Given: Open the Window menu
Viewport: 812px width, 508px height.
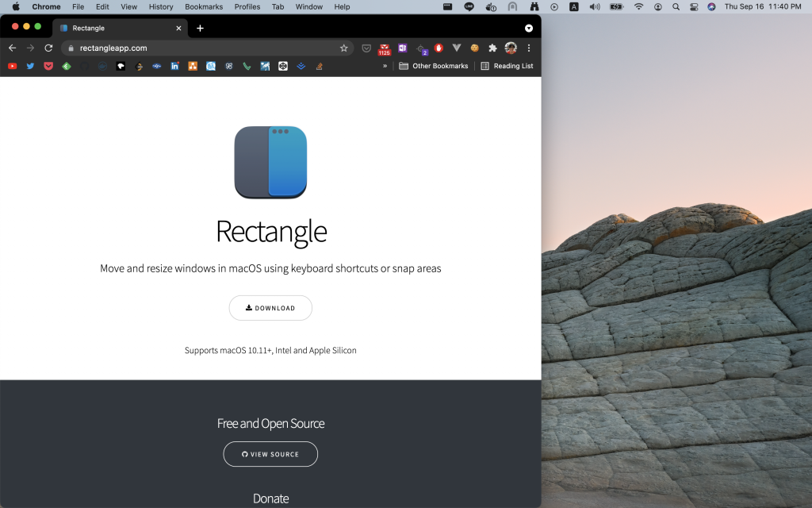Looking at the screenshot, I should [x=309, y=6].
